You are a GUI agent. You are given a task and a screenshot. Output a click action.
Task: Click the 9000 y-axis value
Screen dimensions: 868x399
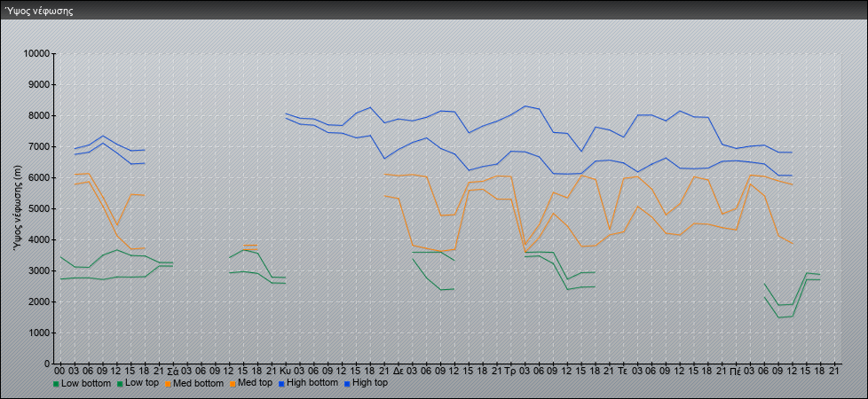(39, 84)
